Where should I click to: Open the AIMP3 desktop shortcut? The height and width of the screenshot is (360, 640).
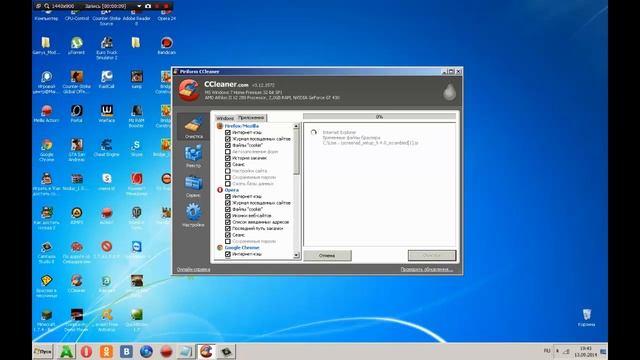pyautogui.click(x=77, y=216)
